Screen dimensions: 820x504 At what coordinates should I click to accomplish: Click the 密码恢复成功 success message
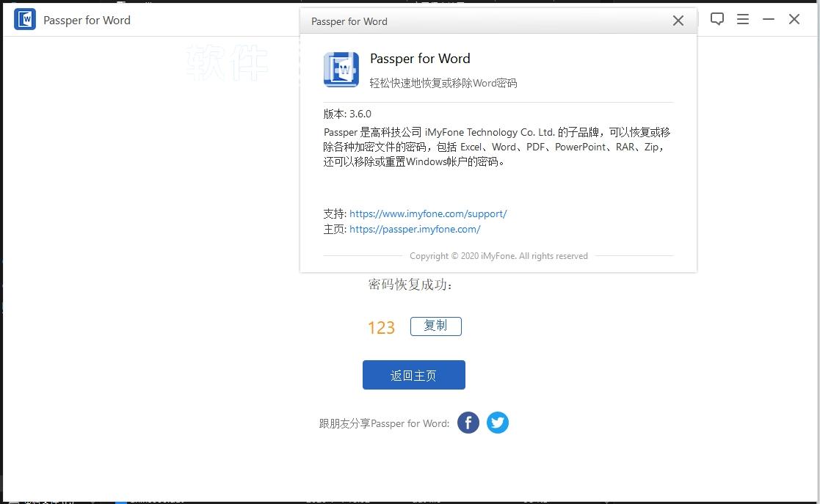coord(410,285)
